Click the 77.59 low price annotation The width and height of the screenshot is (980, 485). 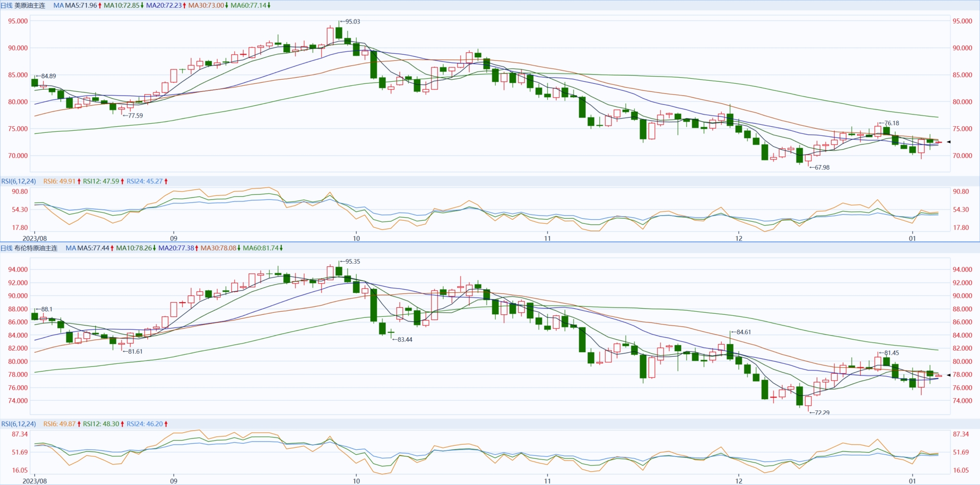click(x=133, y=116)
